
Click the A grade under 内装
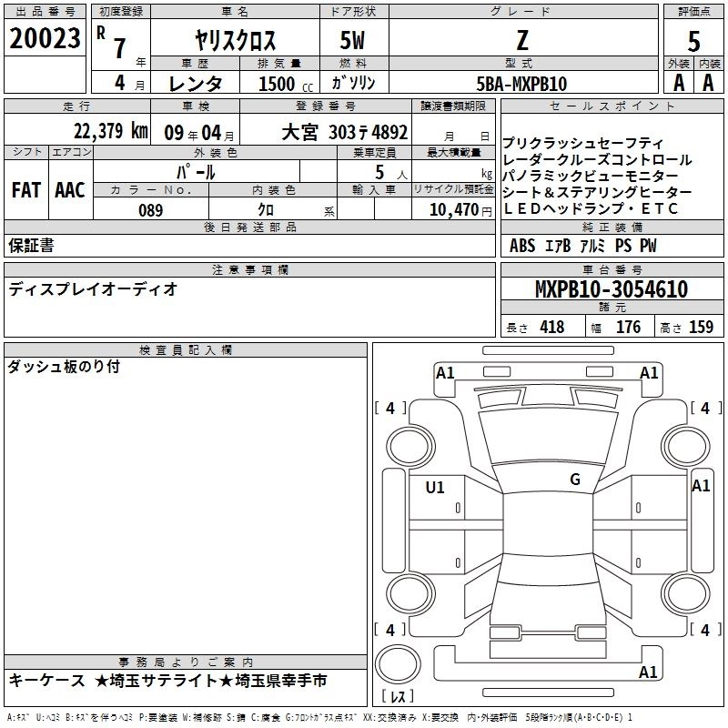(708, 83)
